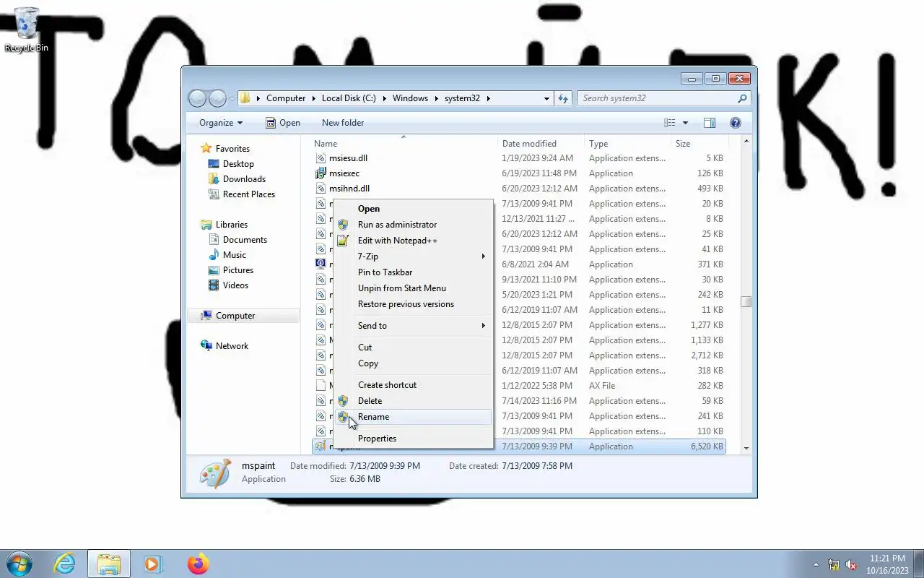The height and width of the screenshot is (578, 924).
Task: Choose Unpin from Start Menu
Action: pos(413,288)
